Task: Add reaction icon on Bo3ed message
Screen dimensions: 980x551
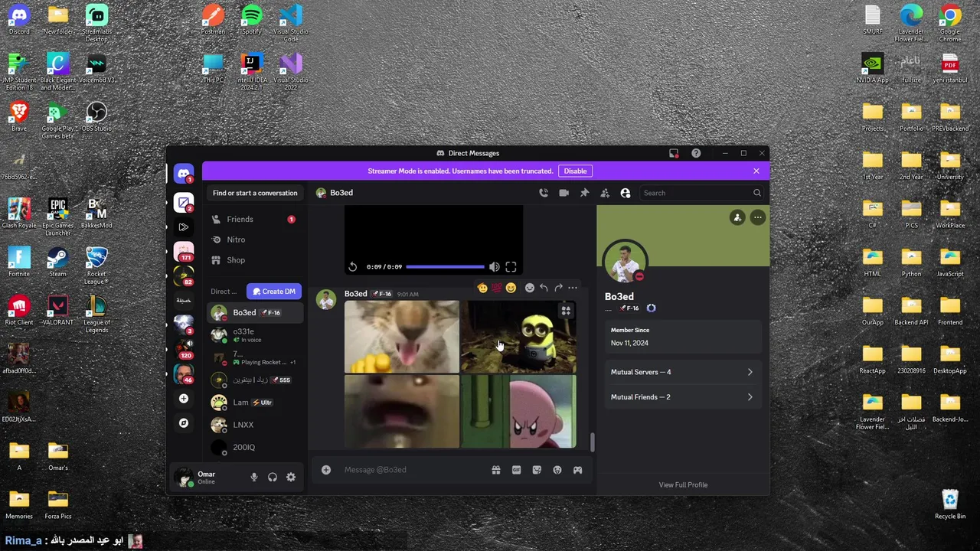Action: (529, 288)
